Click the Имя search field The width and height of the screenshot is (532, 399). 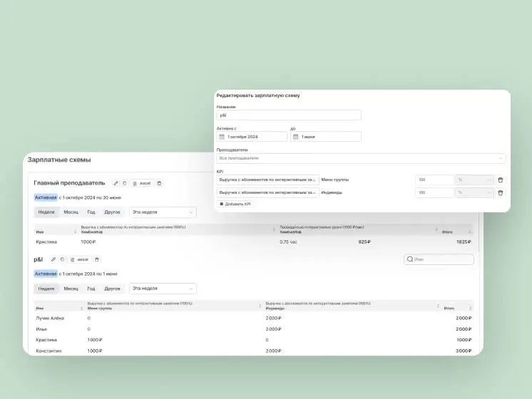point(439,259)
